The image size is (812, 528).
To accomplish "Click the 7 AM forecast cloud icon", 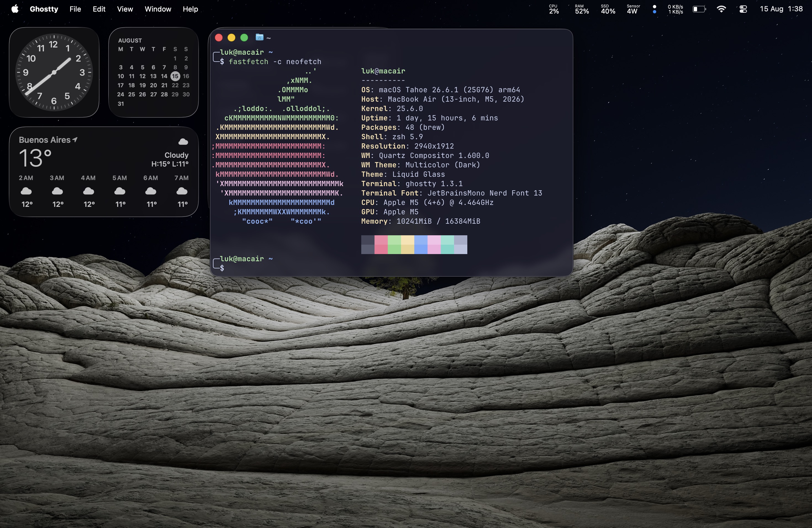I will (182, 191).
